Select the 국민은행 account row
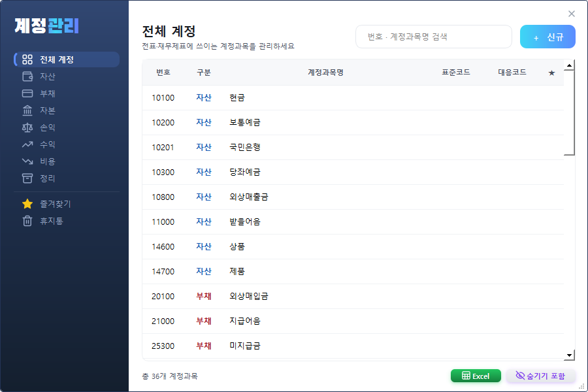The image size is (588, 392). (x=353, y=148)
